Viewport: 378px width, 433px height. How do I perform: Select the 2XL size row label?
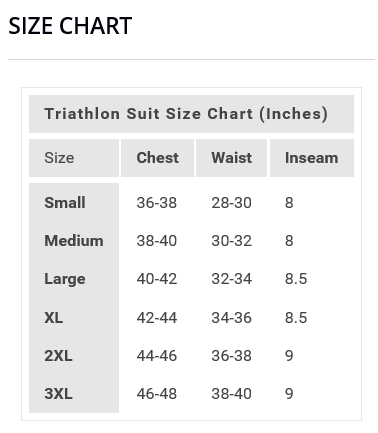(x=58, y=356)
